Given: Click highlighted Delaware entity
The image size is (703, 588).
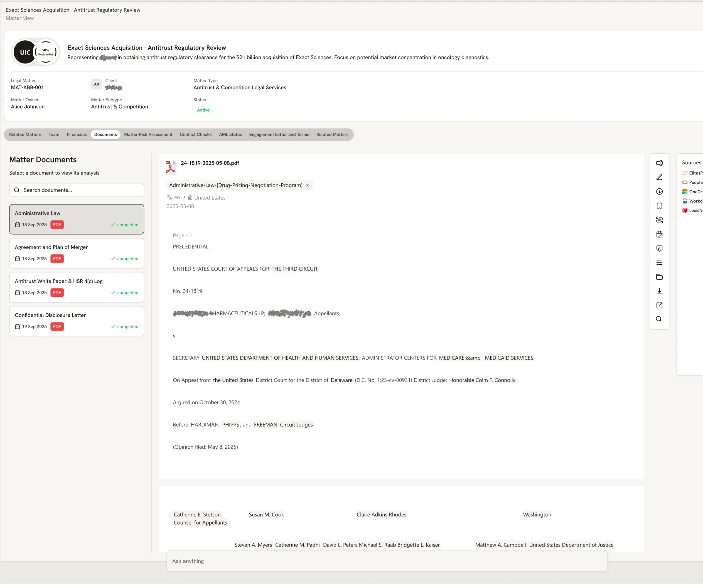Looking at the screenshot, I should (341, 380).
